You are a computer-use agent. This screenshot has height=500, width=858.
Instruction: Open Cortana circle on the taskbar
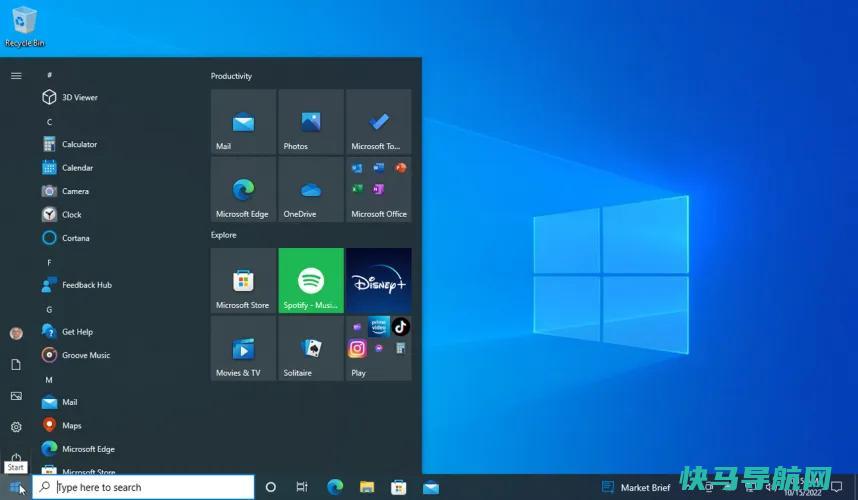coord(270,487)
